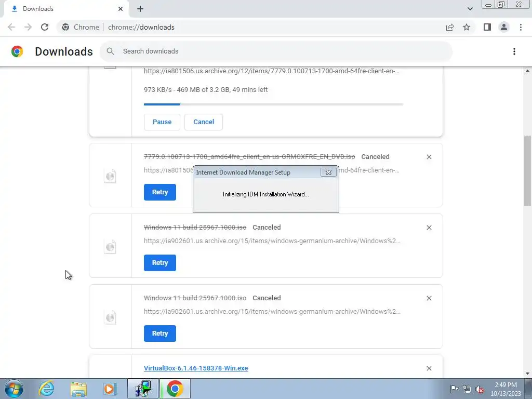532x399 pixels.
Task: Remove the first Windows 11 build entry
Action: [x=429, y=228]
